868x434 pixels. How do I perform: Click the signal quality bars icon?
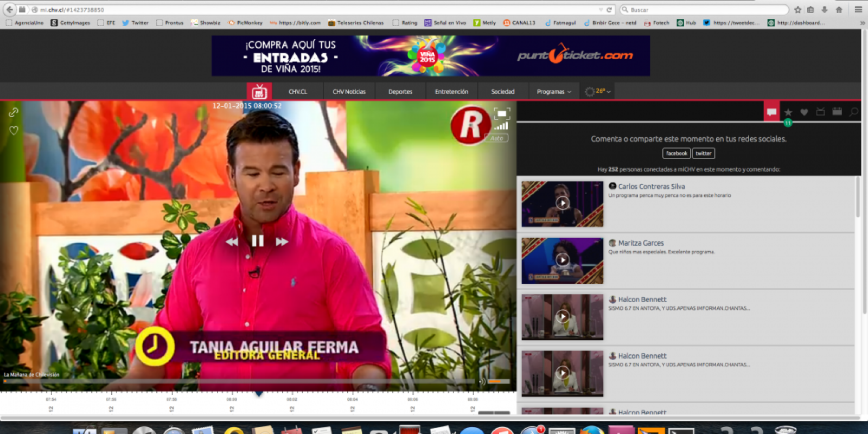pos(501,126)
